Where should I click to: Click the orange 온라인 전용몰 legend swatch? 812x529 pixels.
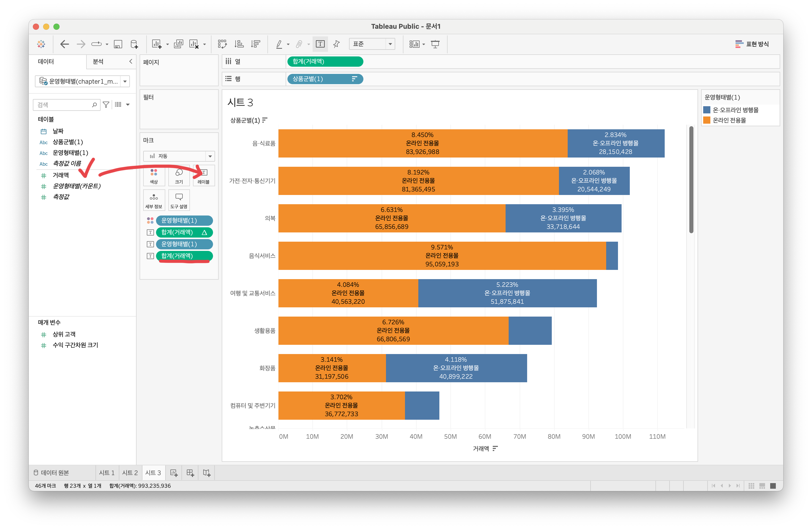[707, 120]
